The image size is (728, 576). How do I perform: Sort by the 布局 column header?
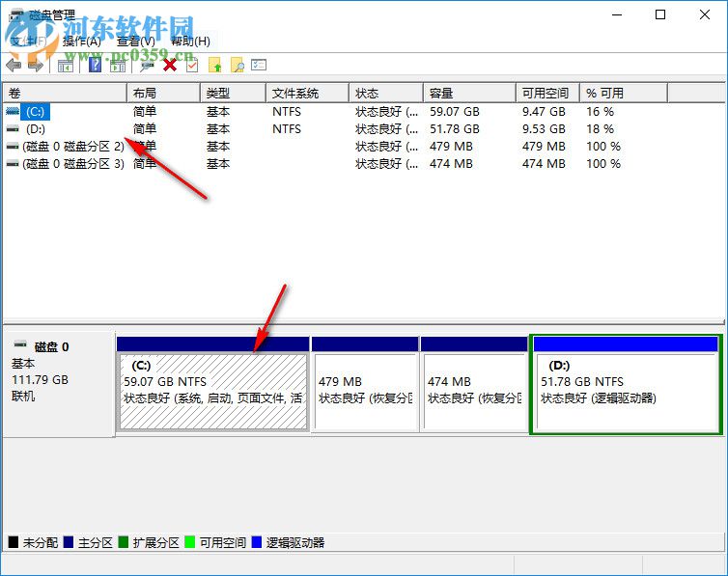[x=163, y=94]
